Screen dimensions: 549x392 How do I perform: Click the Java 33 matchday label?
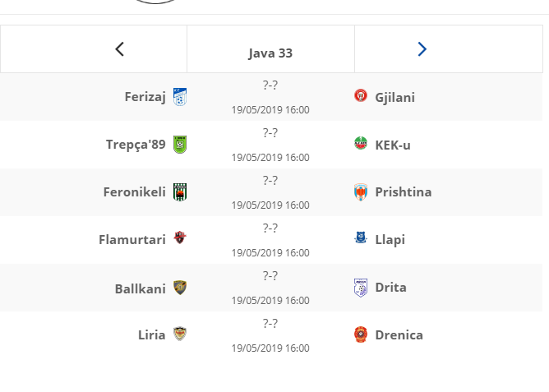pyautogui.click(x=270, y=53)
